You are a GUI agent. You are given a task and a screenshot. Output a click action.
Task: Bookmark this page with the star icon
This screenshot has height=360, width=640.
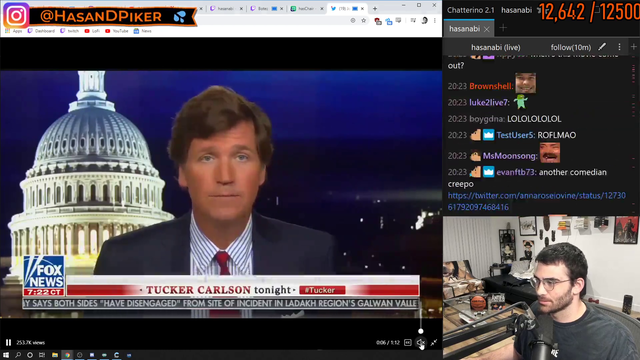[363, 20]
